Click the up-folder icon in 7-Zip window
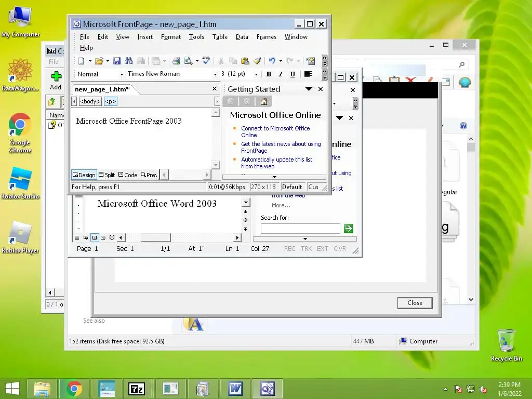This screenshot has height=399, width=532. click(x=52, y=101)
